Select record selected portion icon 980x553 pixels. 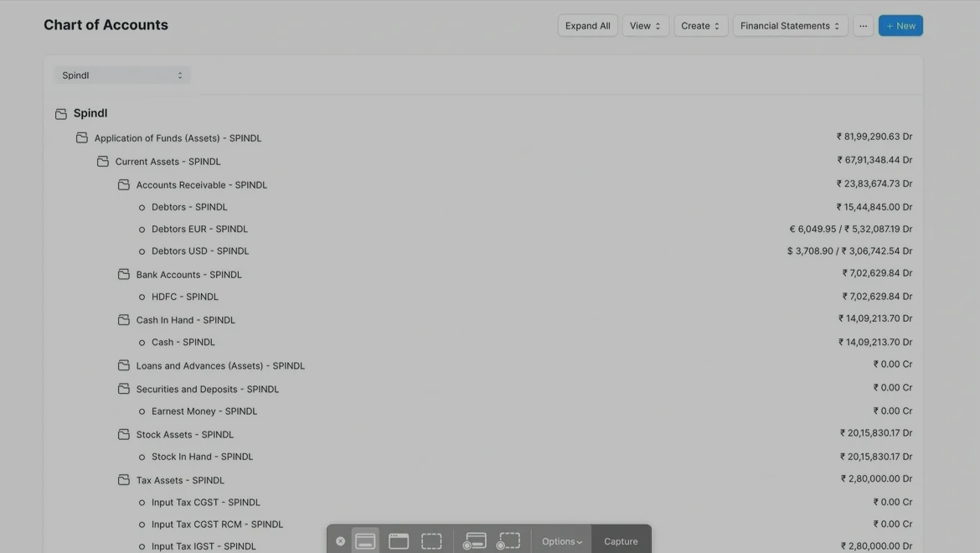click(x=508, y=541)
